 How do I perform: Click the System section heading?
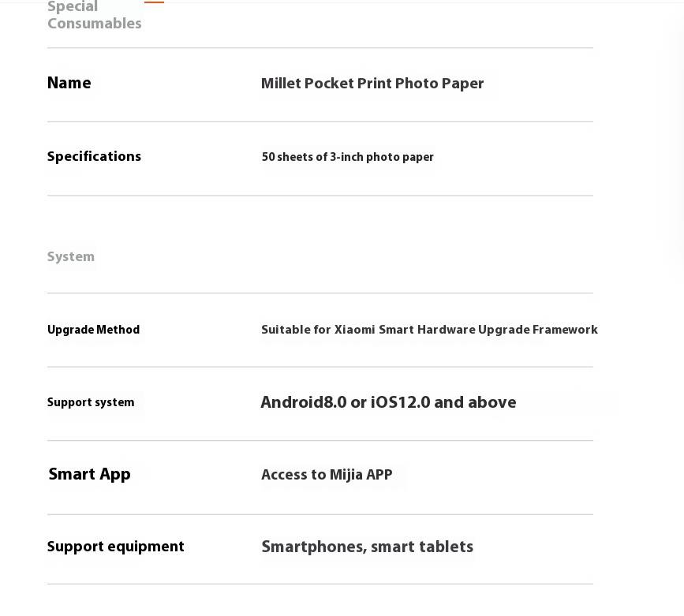click(x=71, y=256)
